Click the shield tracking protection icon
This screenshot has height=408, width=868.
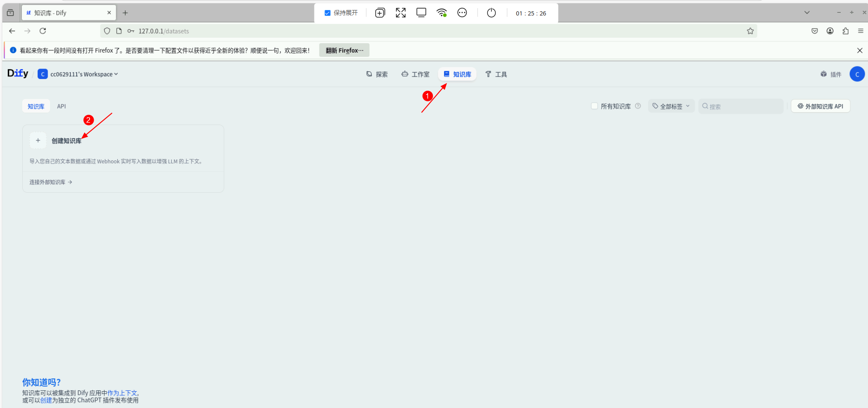pos(107,31)
